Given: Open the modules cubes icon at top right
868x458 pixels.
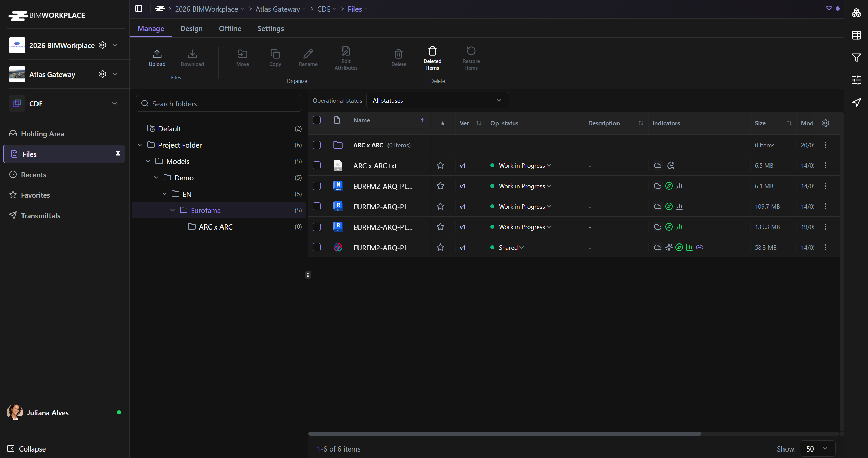Looking at the screenshot, I should pyautogui.click(x=856, y=13).
